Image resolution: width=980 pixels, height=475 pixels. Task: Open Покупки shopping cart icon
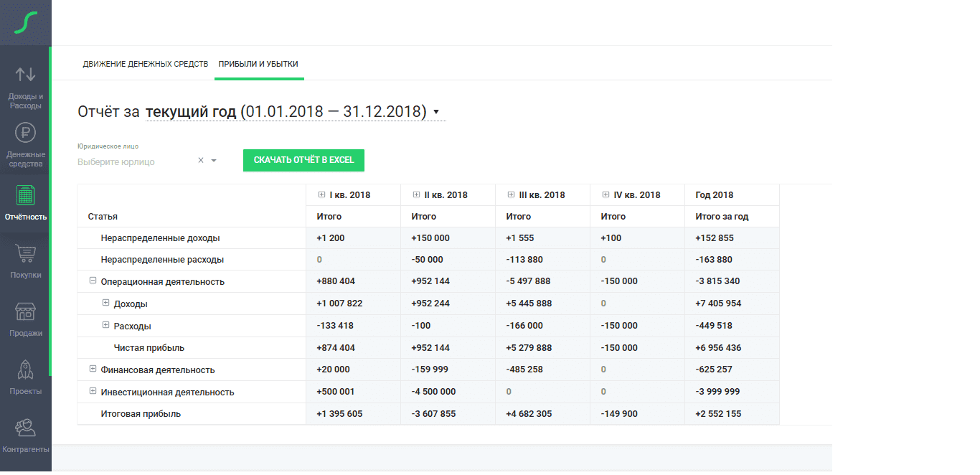25,253
